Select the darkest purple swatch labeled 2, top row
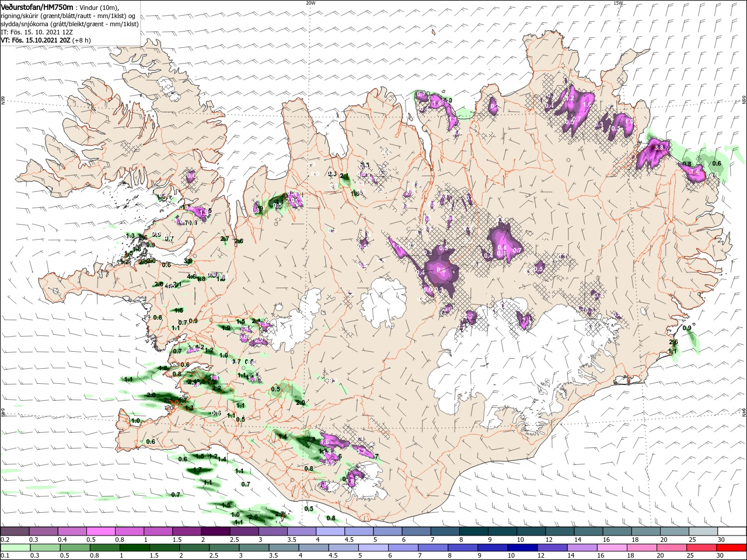This screenshot has height=560, width=747. click(215, 531)
